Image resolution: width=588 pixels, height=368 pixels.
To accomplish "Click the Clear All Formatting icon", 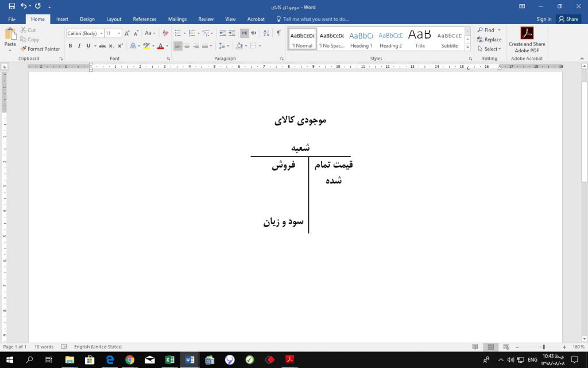I will coord(165,33).
